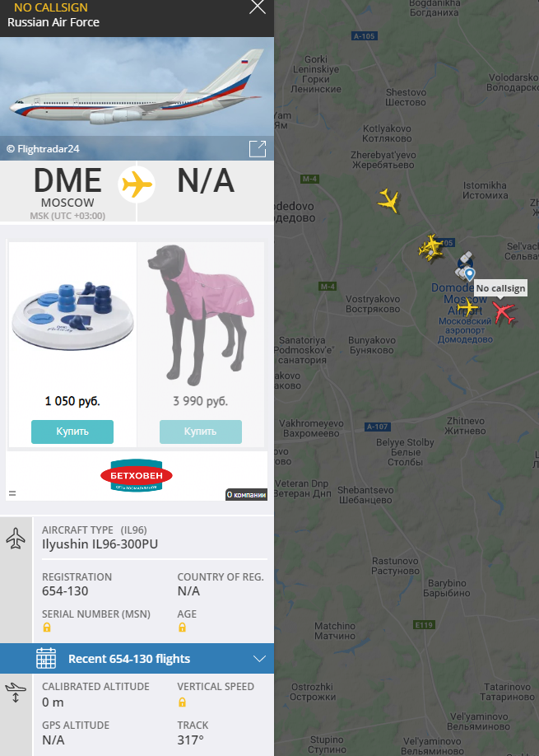Click the Domodedovo airport location pin
This screenshot has width=539, height=756.
pyautogui.click(x=470, y=275)
